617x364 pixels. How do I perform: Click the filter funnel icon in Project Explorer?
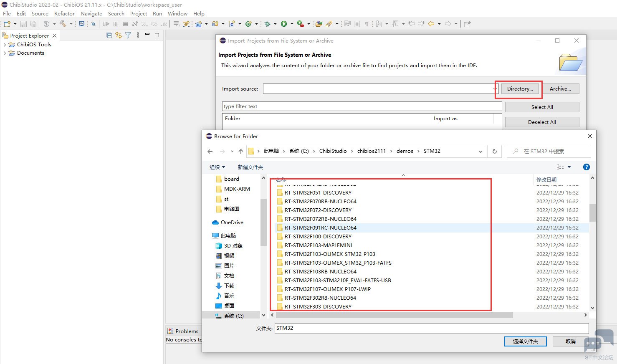pyautogui.click(x=128, y=35)
